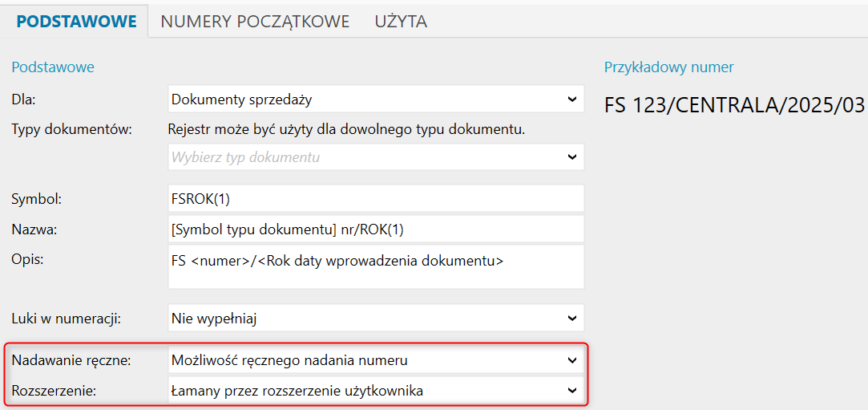868x410 pixels.
Task: Open the Łamany przez rozszerzenie użytkownika dropdown
Action: pyautogui.click(x=376, y=391)
